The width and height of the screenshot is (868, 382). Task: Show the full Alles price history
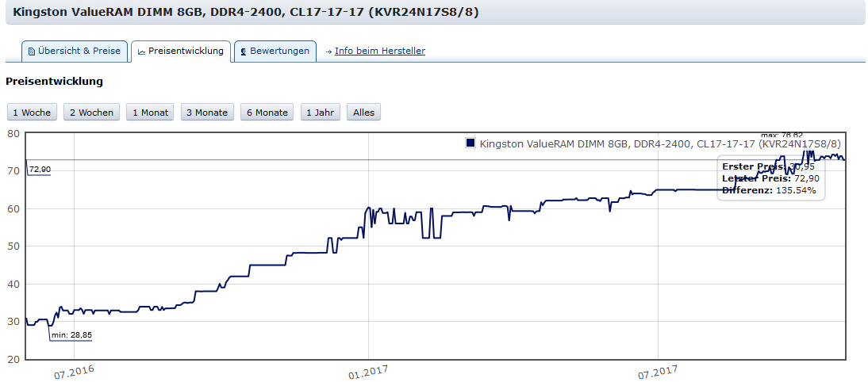[x=363, y=113]
